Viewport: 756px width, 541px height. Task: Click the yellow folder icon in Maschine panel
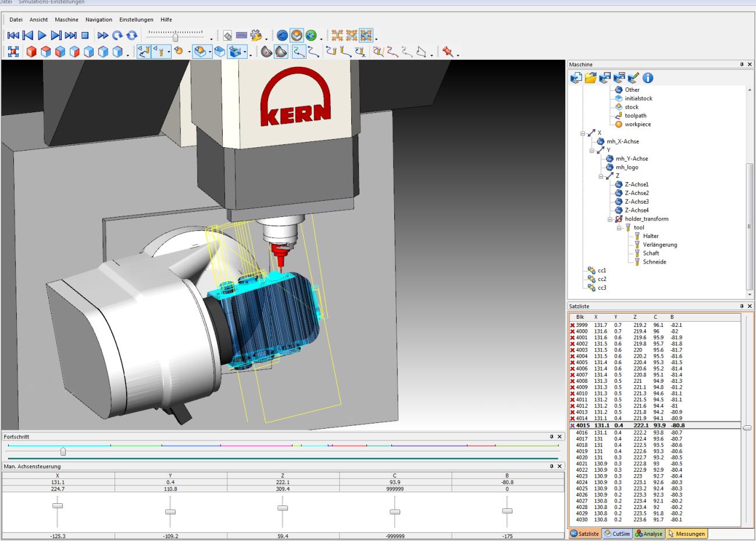[590, 77]
